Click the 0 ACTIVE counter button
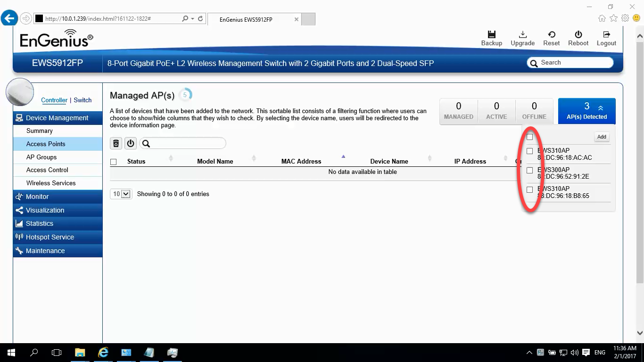 (496, 111)
